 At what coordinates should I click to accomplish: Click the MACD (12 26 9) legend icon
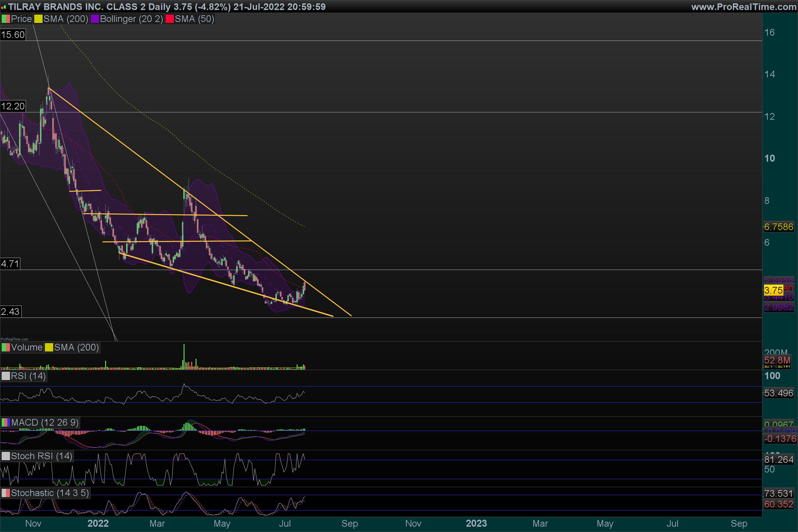point(6,422)
